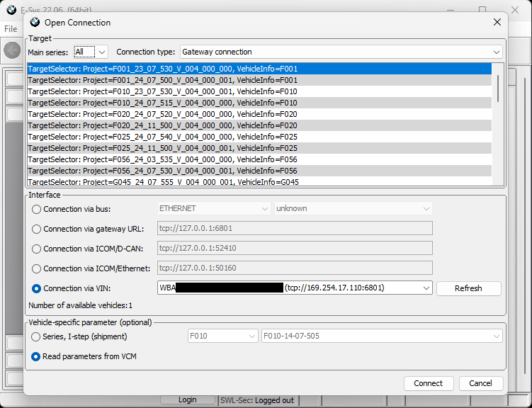532x408 pixels.
Task: Refresh the available vehicles list
Action: coord(468,288)
